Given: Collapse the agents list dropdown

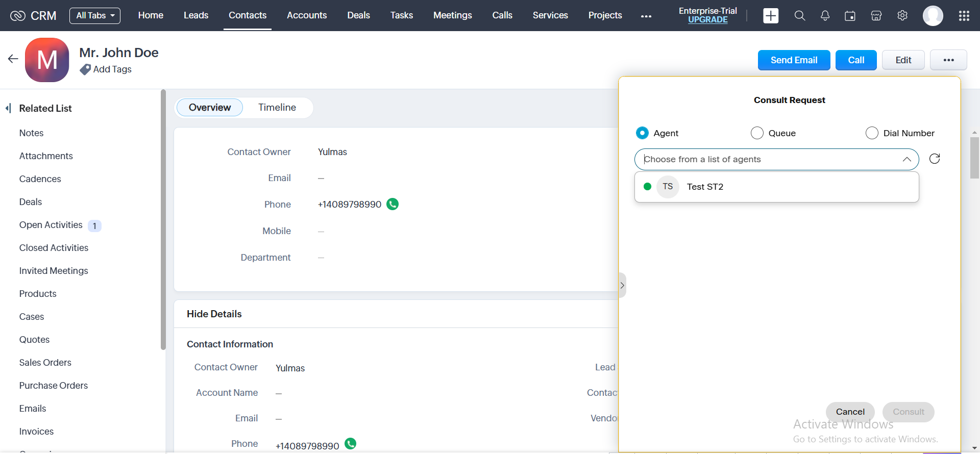Looking at the screenshot, I should click(x=906, y=159).
